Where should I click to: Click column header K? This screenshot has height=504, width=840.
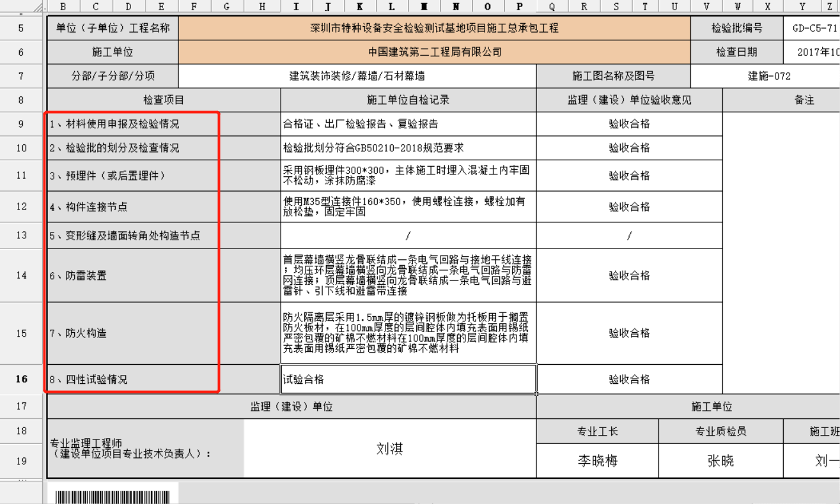[x=360, y=6]
